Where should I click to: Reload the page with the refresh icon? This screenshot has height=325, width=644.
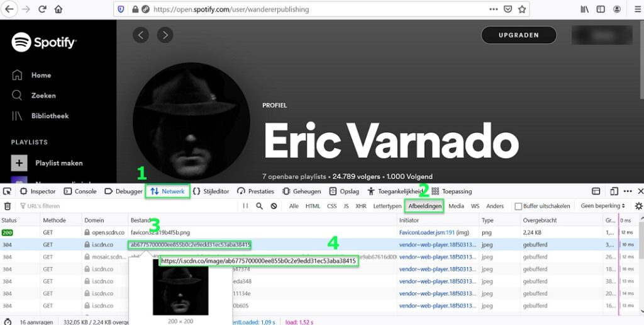coord(42,9)
